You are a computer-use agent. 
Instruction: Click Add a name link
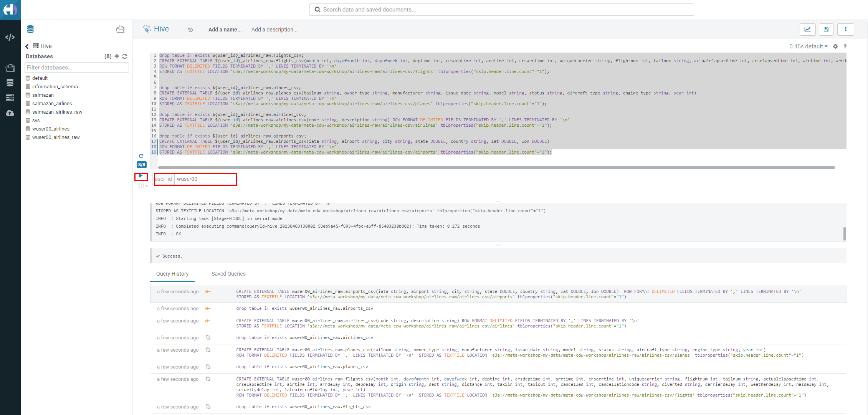point(225,30)
